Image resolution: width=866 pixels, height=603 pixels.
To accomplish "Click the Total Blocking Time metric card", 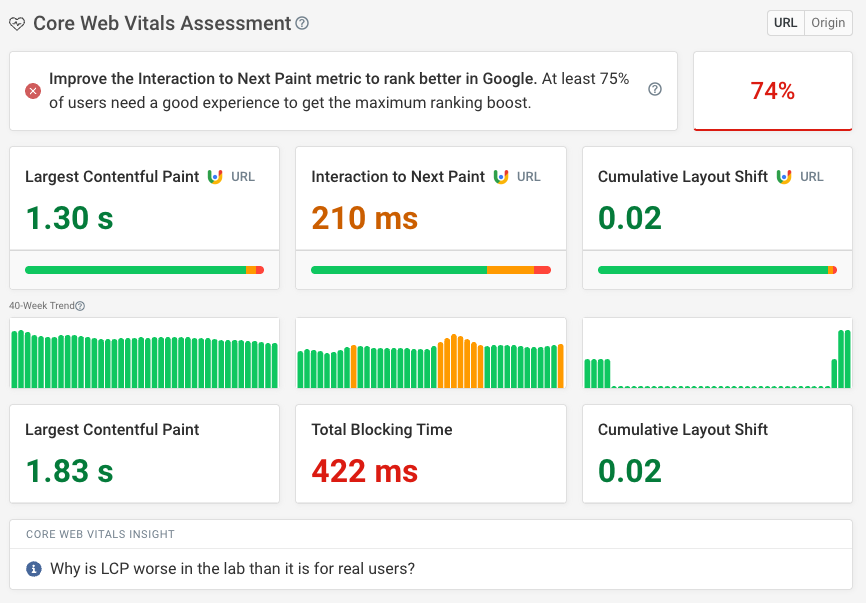I will tap(430, 453).
